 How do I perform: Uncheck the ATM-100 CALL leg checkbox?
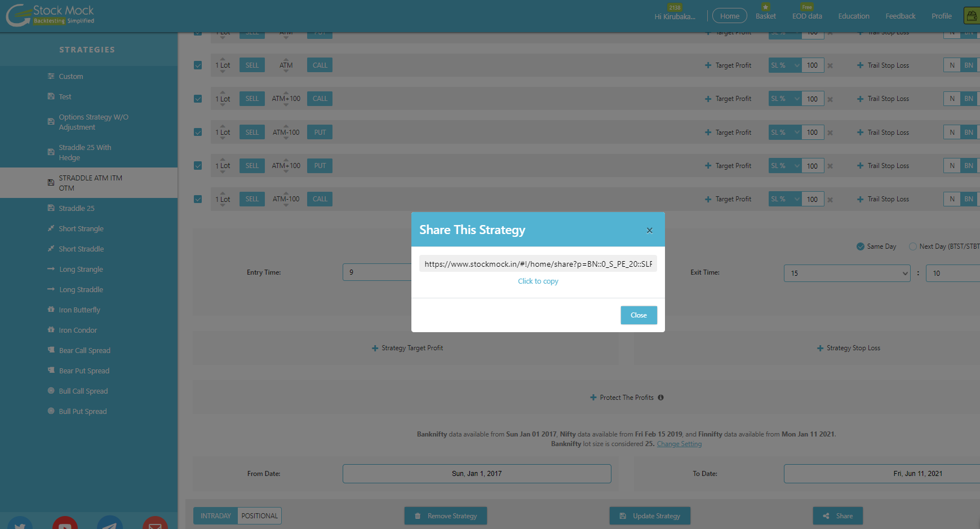tap(198, 199)
